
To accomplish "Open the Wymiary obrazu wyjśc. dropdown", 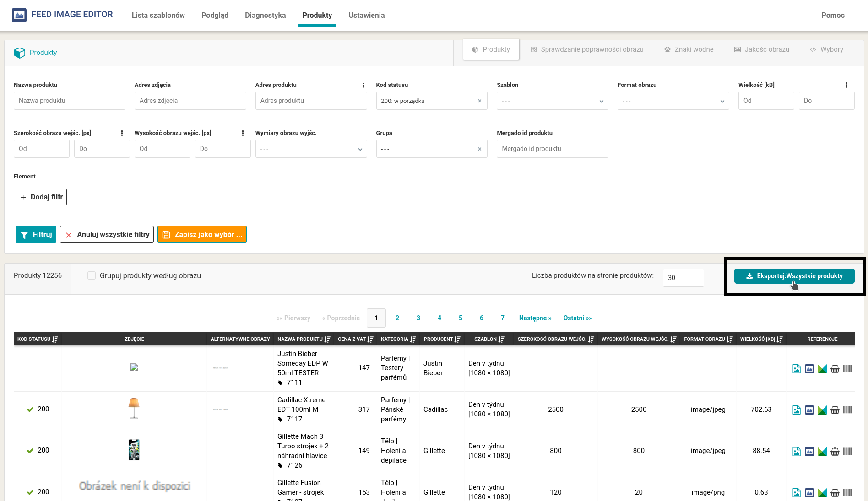I will click(x=311, y=149).
